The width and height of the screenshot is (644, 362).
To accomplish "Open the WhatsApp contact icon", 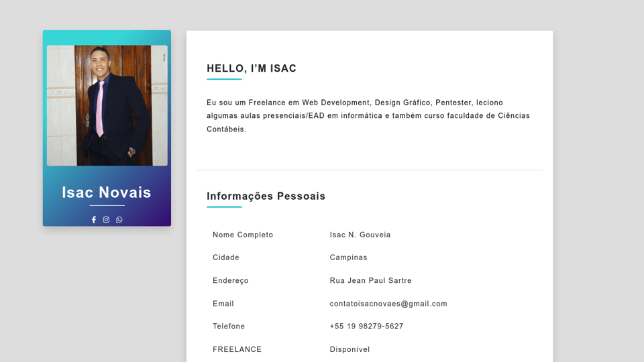I will click(119, 220).
